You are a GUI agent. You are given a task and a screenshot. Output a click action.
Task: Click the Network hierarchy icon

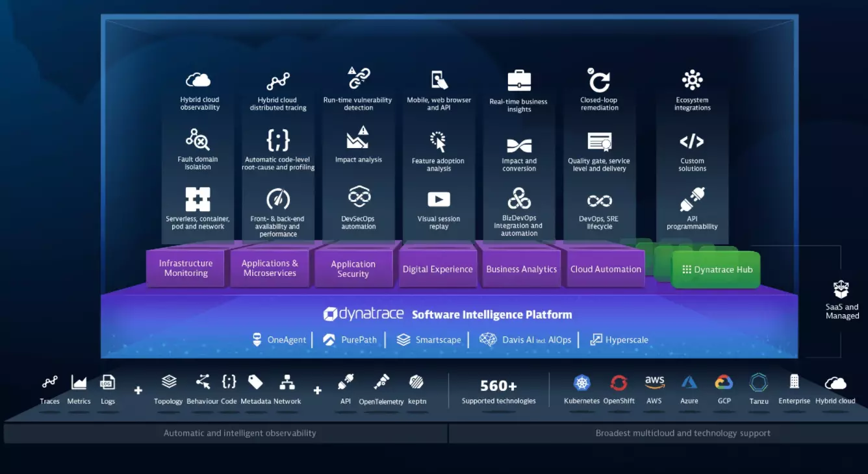287,382
